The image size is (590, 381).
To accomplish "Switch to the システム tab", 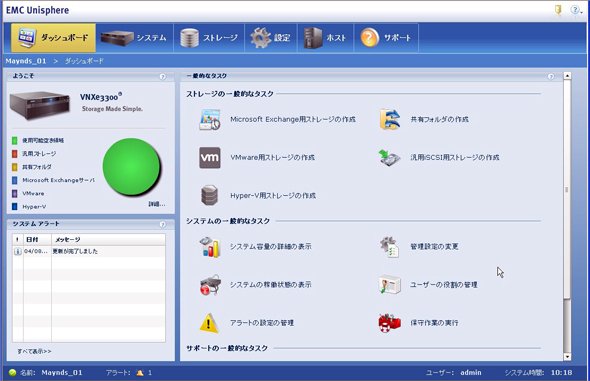I will tap(134, 38).
